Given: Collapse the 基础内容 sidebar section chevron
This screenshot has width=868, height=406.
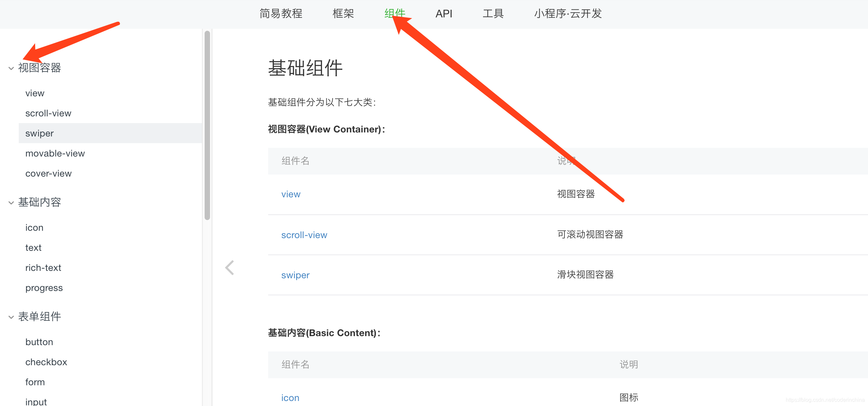Looking at the screenshot, I should pyautogui.click(x=11, y=203).
